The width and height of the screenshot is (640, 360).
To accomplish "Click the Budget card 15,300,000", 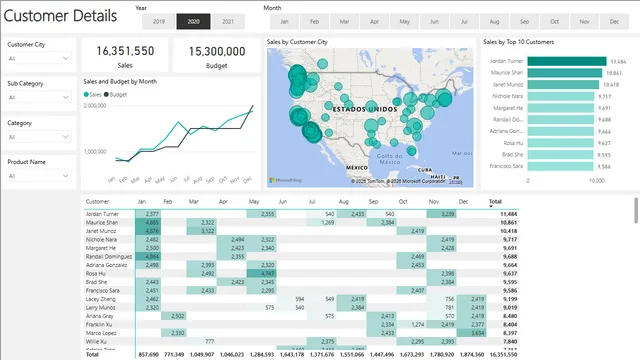I will click(217, 55).
